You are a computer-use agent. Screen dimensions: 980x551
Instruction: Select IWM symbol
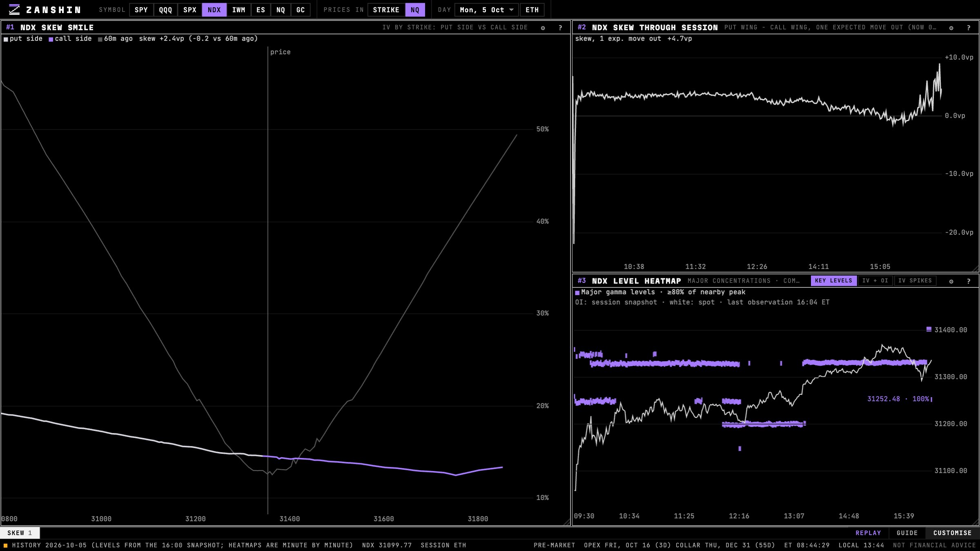tap(239, 10)
